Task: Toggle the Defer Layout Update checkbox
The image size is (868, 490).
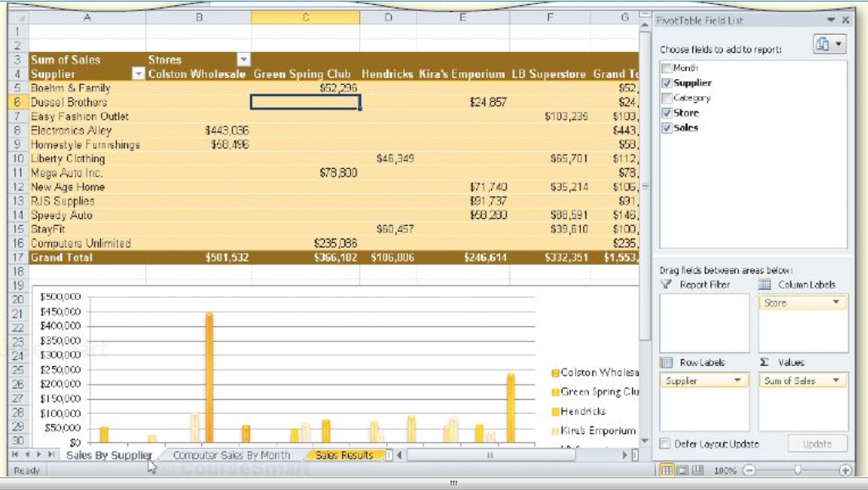Action: pyautogui.click(x=665, y=443)
